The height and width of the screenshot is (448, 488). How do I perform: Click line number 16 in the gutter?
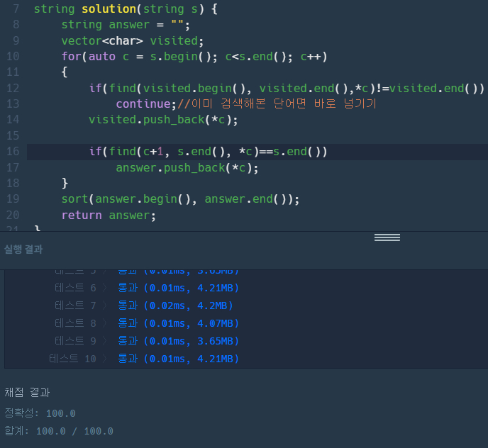pyautogui.click(x=13, y=152)
